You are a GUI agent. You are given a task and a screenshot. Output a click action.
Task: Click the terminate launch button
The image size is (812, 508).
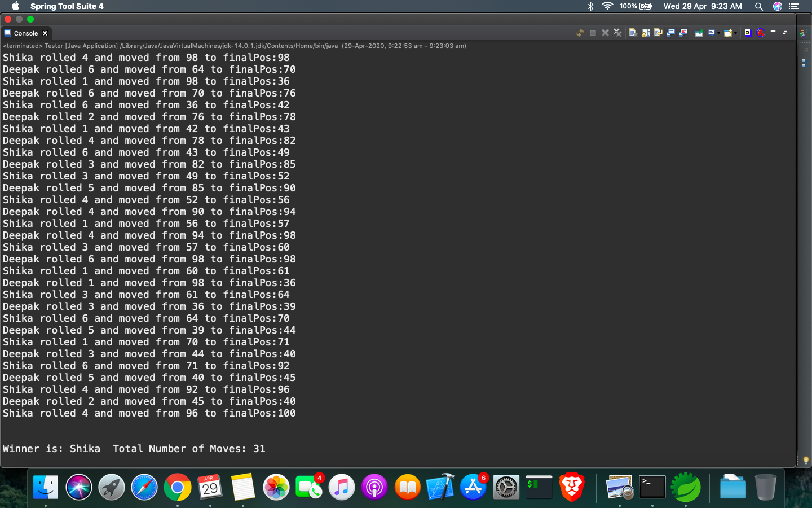(592, 33)
